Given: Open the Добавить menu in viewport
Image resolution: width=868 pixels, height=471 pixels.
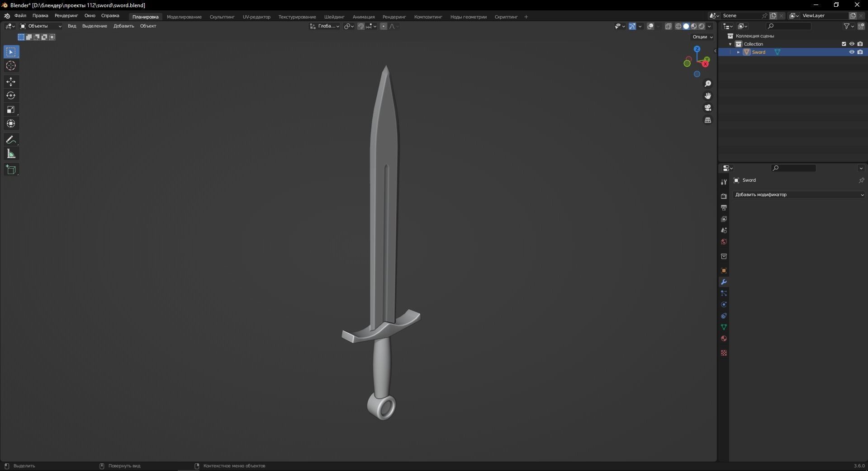Looking at the screenshot, I should [x=123, y=26].
